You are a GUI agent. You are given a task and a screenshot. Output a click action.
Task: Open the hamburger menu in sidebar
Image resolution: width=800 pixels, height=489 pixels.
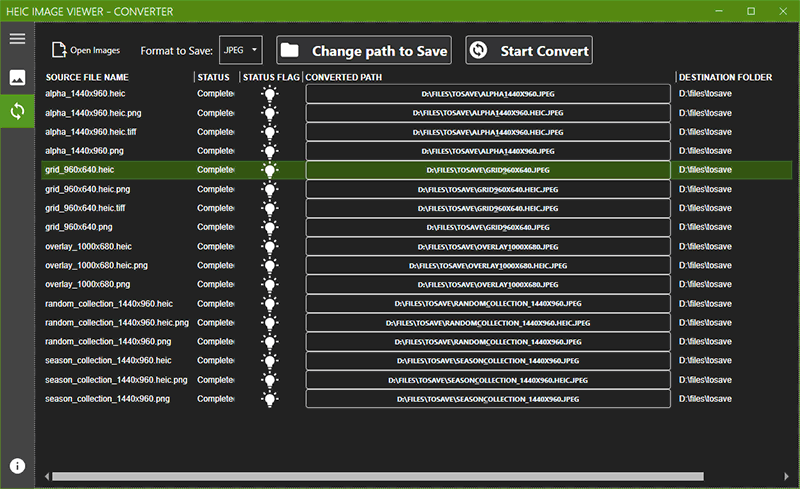click(x=17, y=39)
